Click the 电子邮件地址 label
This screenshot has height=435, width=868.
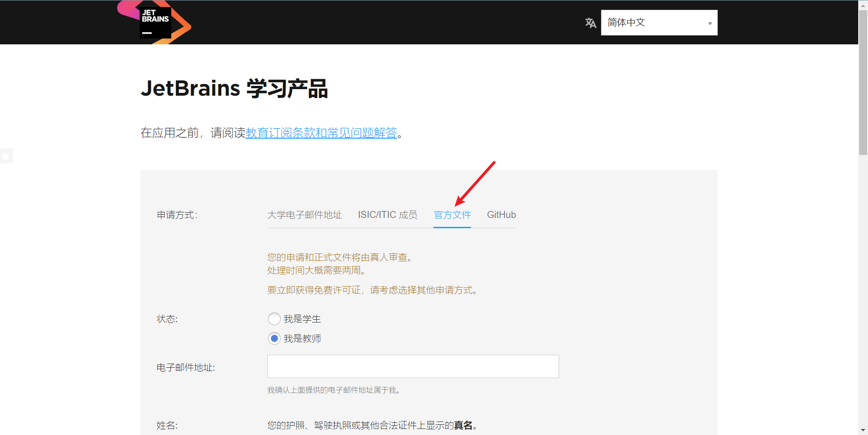186,368
